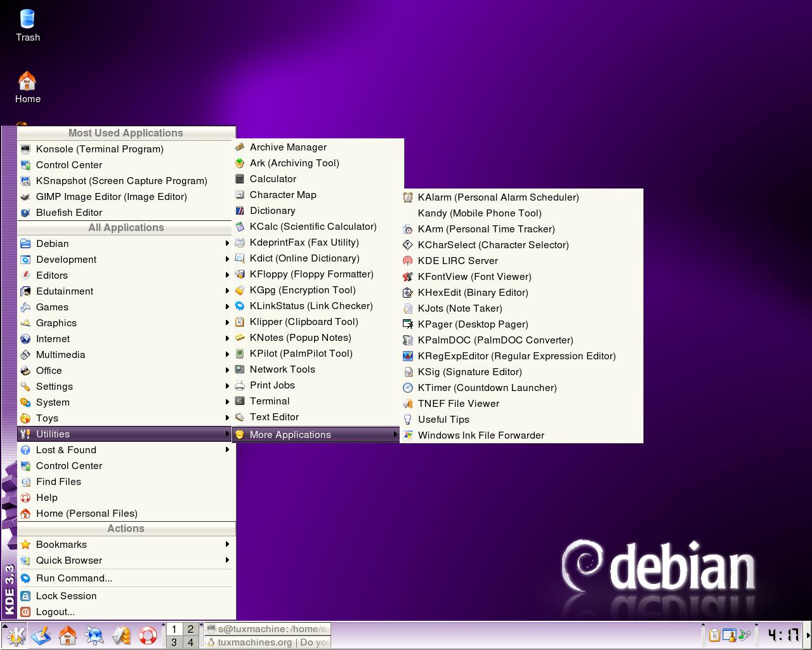Image resolution: width=812 pixels, height=650 pixels.
Task: Expand the Lost & Found submenu
Action: pyautogui.click(x=126, y=450)
